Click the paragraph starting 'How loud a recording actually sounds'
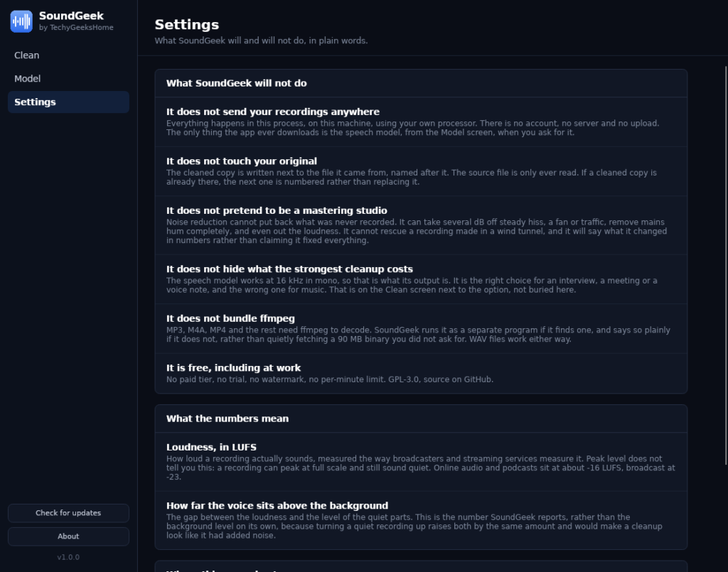 pyautogui.click(x=421, y=468)
